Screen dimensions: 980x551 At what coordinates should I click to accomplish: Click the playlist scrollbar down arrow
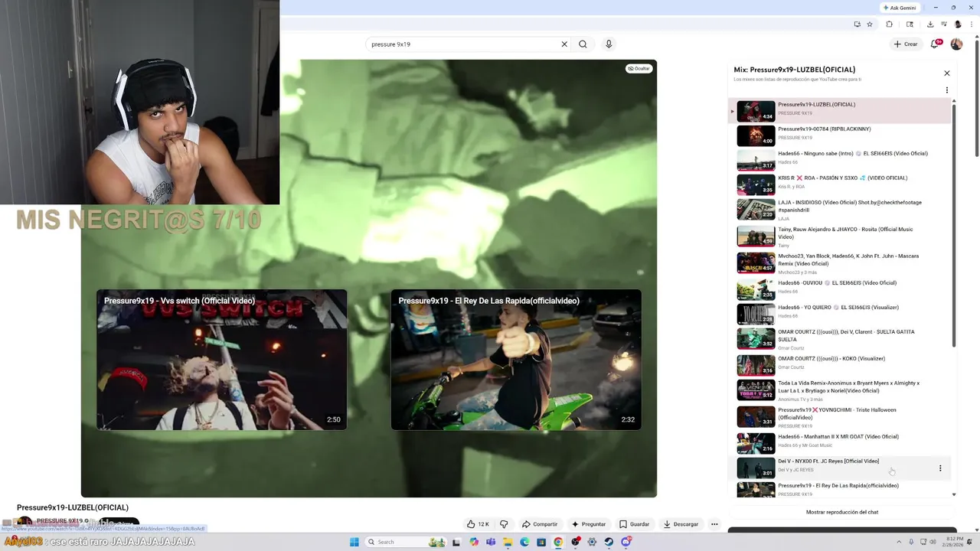[954, 494]
